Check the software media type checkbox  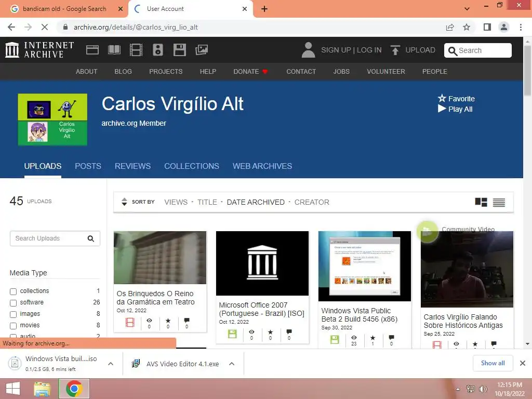13,303
